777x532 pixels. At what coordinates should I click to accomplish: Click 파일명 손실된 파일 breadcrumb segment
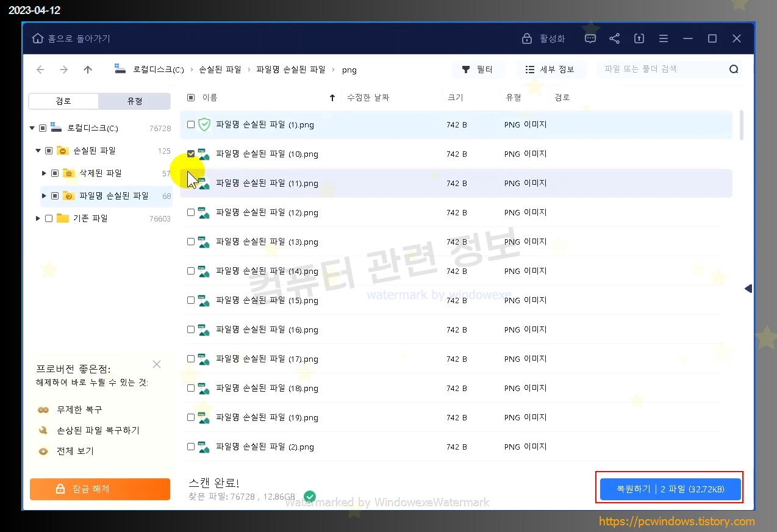point(291,70)
